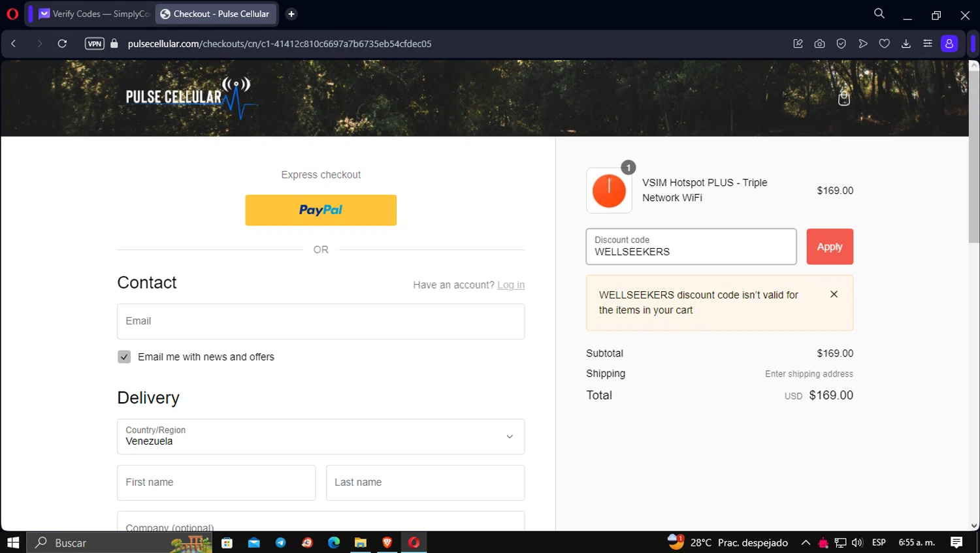Reload the checkout page
980x553 pixels.
tap(62, 44)
